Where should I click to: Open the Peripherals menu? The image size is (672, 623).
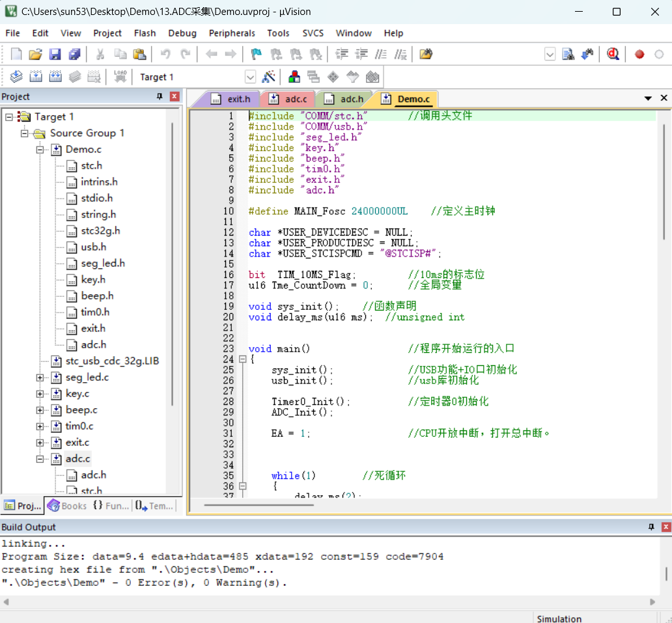(x=232, y=33)
